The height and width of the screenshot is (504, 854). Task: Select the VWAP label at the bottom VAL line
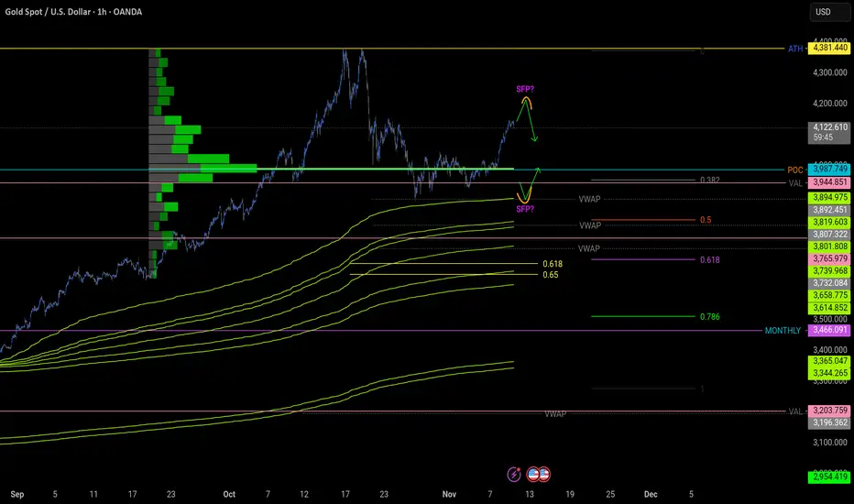point(555,414)
